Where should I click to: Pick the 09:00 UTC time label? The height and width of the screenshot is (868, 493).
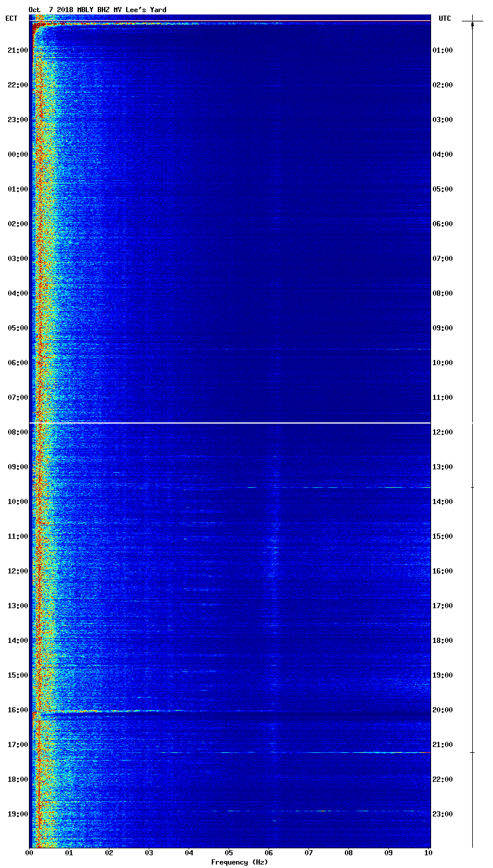tap(443, 328)
